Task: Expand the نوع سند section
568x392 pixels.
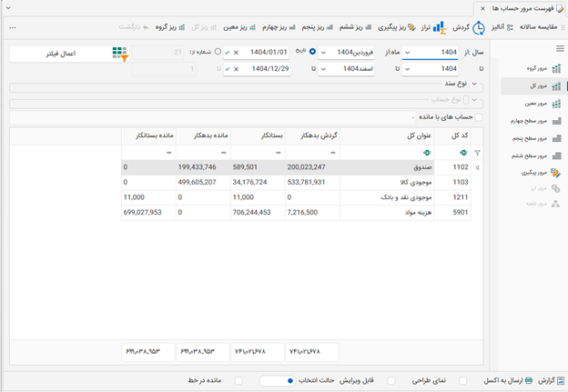Action: point(474,84)
